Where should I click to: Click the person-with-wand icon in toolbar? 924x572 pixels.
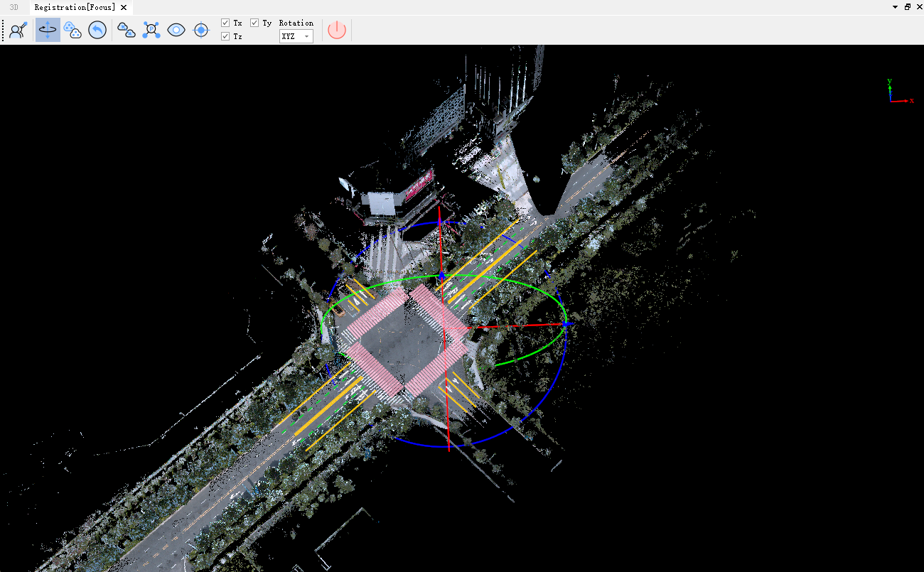[x=18, y=30]
